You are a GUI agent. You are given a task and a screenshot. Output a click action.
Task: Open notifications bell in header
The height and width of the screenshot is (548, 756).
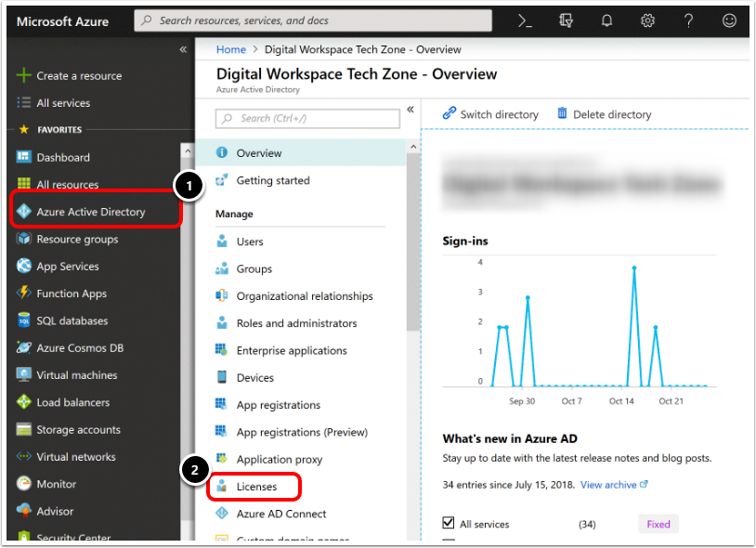606,20
